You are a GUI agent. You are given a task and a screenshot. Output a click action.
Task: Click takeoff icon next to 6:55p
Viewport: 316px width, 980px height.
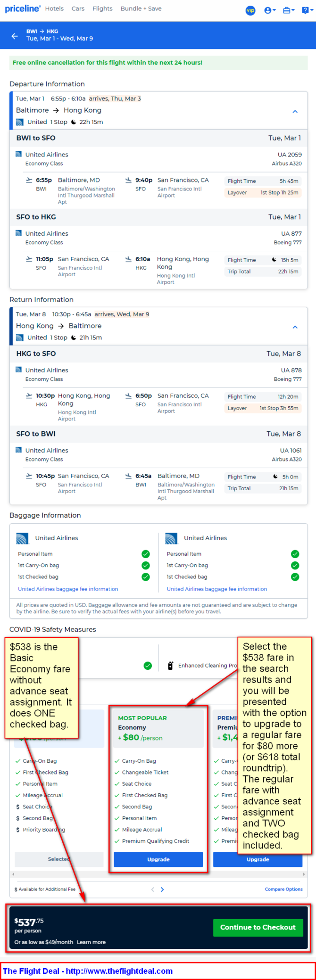click(x=29, y=180)
